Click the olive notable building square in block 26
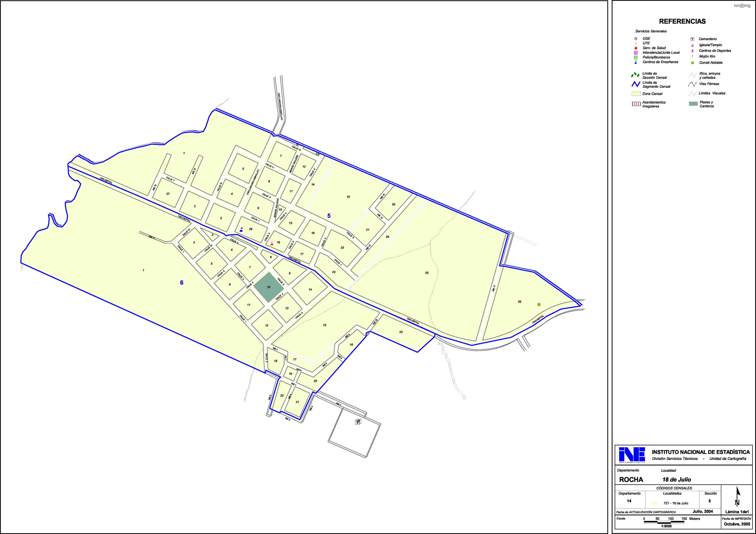Viewport: 756px width, 534px height. [539, 305]
